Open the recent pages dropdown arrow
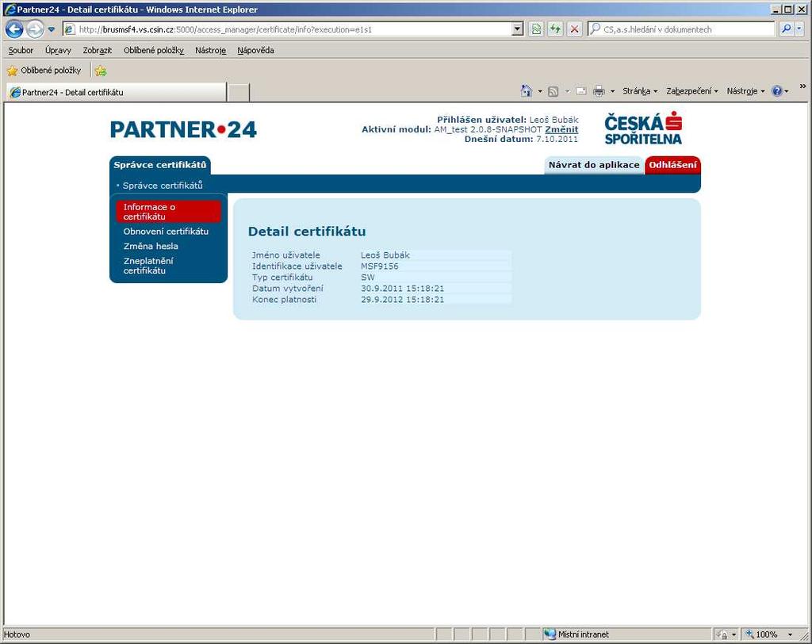This screenshot has height=644, width=812. 52,29
